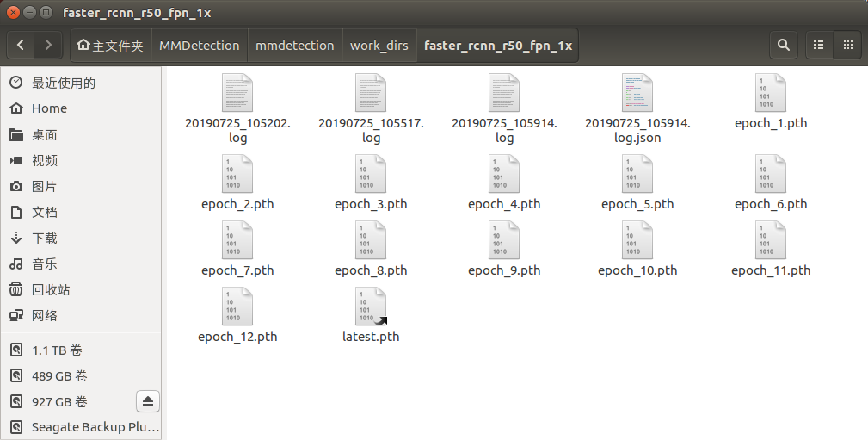Open 最近使用的 in sidebar
The width and height of the screenshot is (868, 440).
(81, 83)
